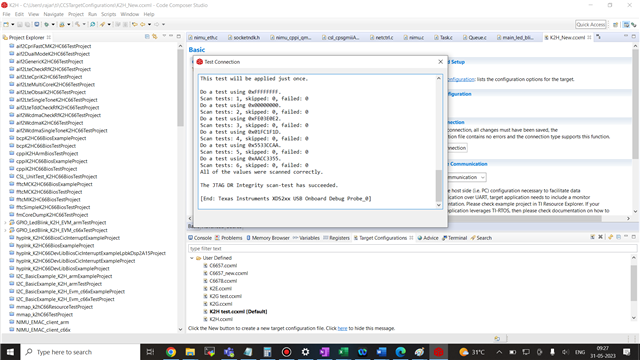Open the File menu
Screen dimensions: 640x360
6,14
